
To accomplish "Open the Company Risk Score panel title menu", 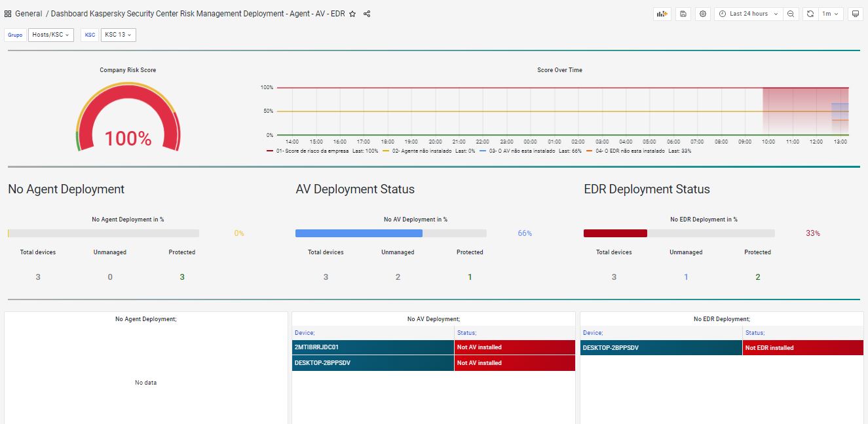I will (x=128, y=70).
